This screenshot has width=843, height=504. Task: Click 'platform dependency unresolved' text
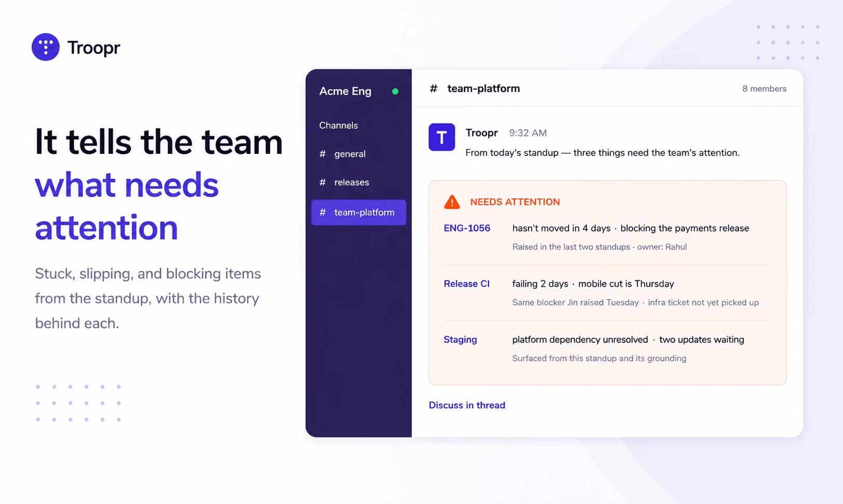580,340
